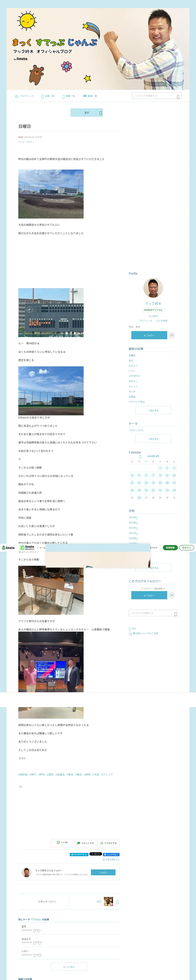The image size is (196, 980).
Task: Open the baseball field photo
Action: [51, 194]
